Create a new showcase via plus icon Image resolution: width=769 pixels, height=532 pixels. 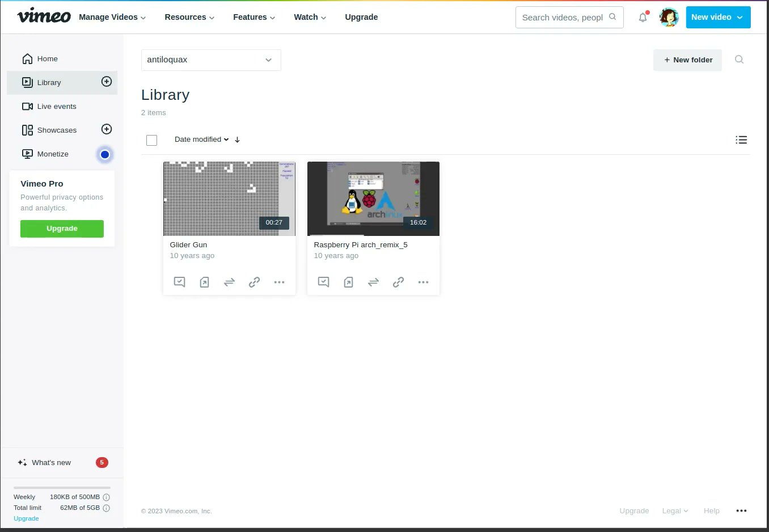click(106, 129)
